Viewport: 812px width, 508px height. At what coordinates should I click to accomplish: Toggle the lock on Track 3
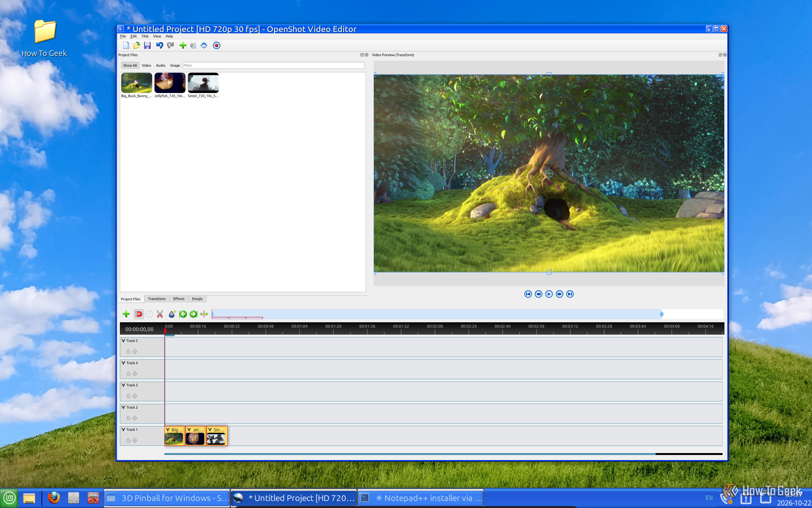(x=128, y=396)
